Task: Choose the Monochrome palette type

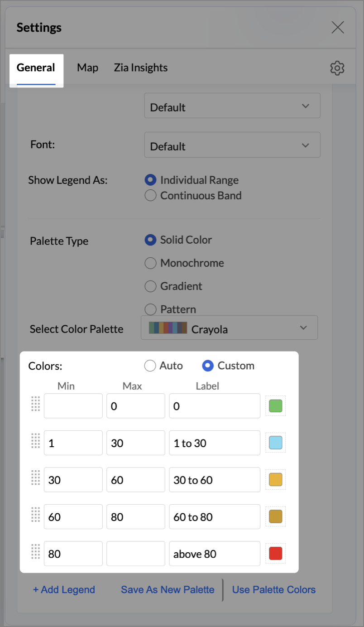Action: (x=150, y=263)
